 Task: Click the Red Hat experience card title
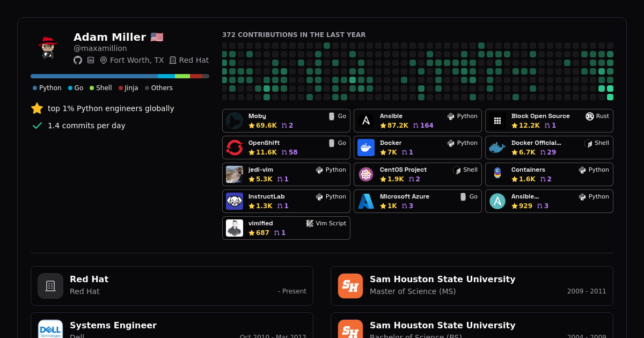click(89, 279)
